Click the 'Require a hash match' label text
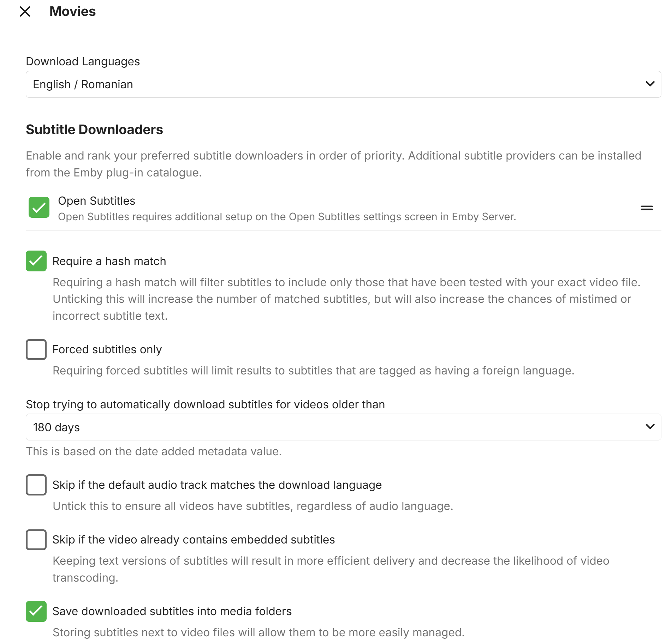 tap(109, 261)
